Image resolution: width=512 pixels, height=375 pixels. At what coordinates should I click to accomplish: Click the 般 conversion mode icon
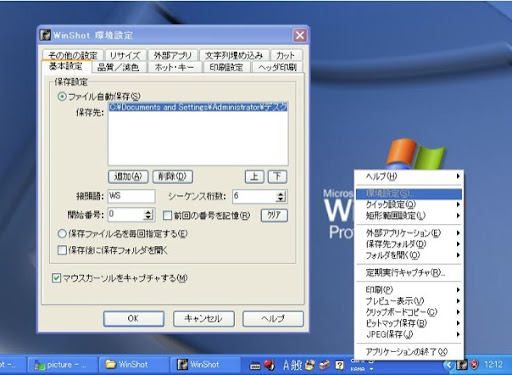click(296, 365)
